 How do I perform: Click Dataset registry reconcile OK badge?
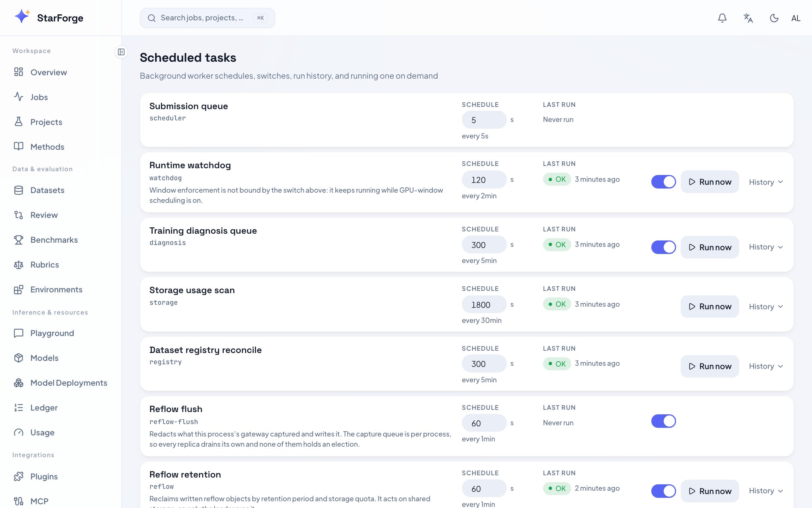point(557,364)
